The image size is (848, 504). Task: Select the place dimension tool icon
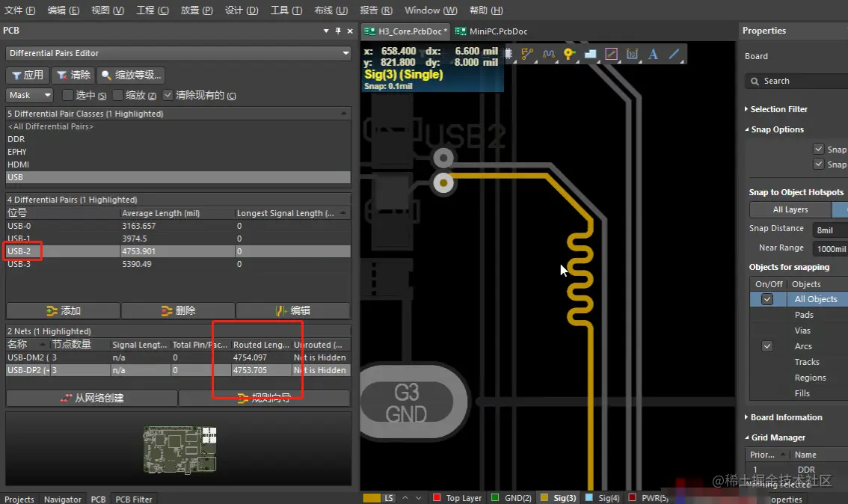[632, 54]
